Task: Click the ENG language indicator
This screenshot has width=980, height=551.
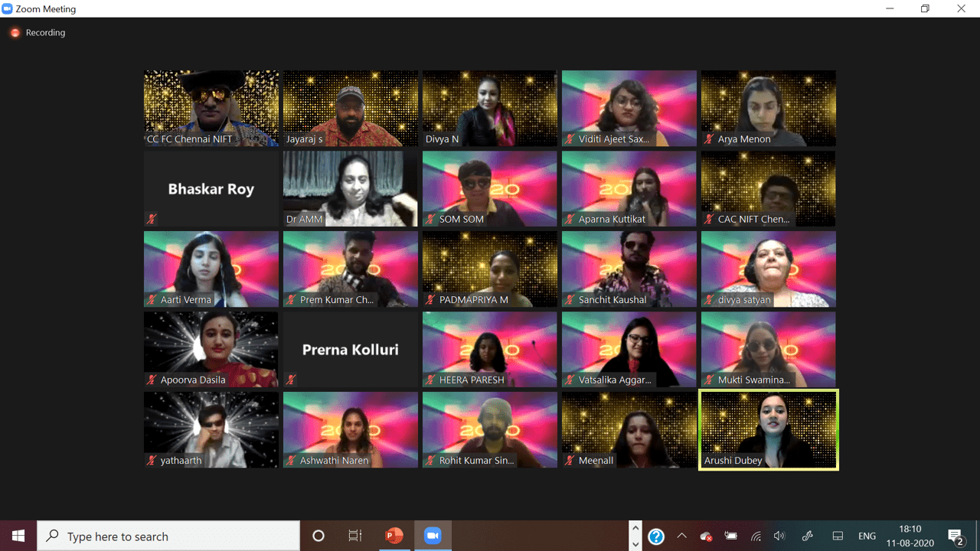Action: tap(867, 536)
